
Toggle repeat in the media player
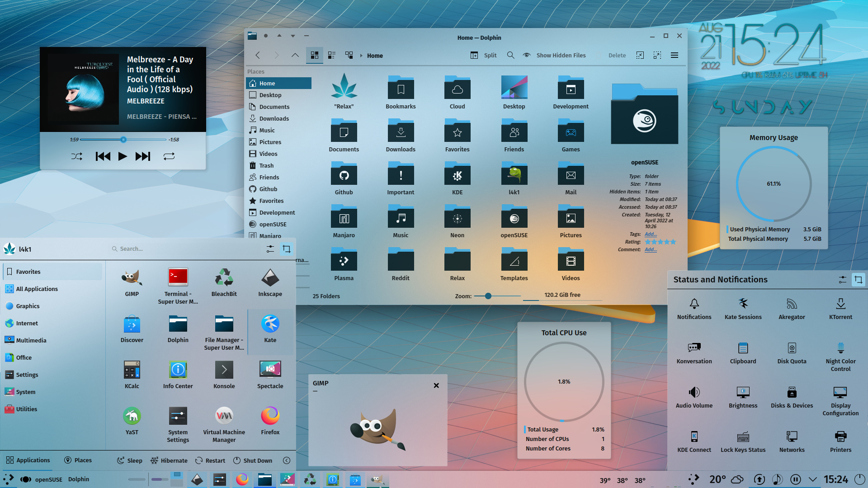click(x=169, y=156)
